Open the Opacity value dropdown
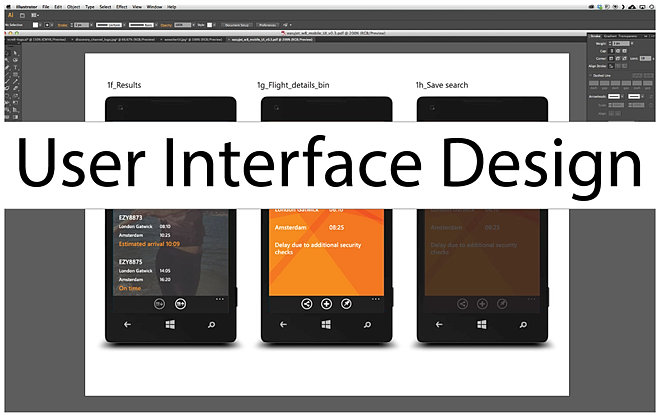 [x=193, y=25]
